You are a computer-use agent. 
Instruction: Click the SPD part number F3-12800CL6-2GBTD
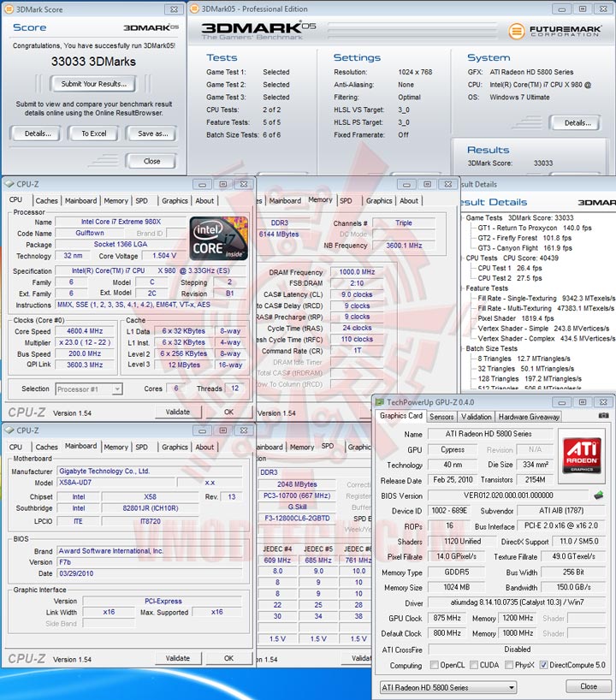click(297, 519)
